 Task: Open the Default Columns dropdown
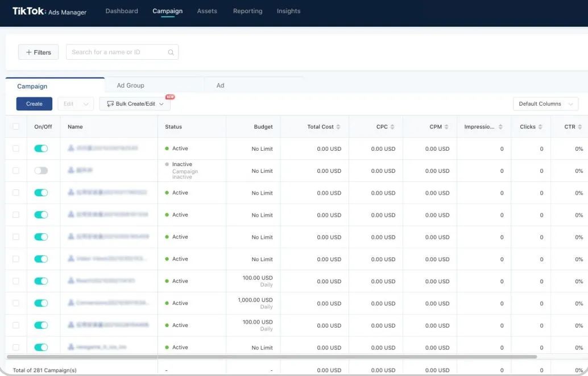point(545,104)
